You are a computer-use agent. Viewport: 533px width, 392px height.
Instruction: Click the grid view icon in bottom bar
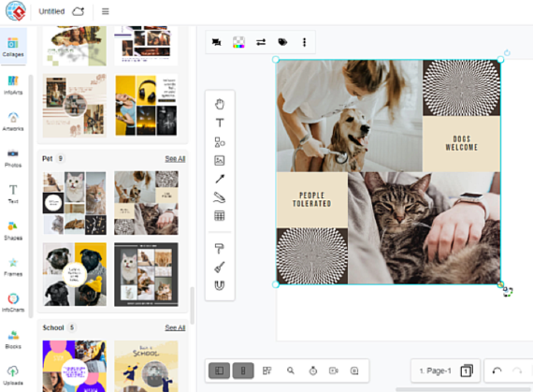(266, 370)
